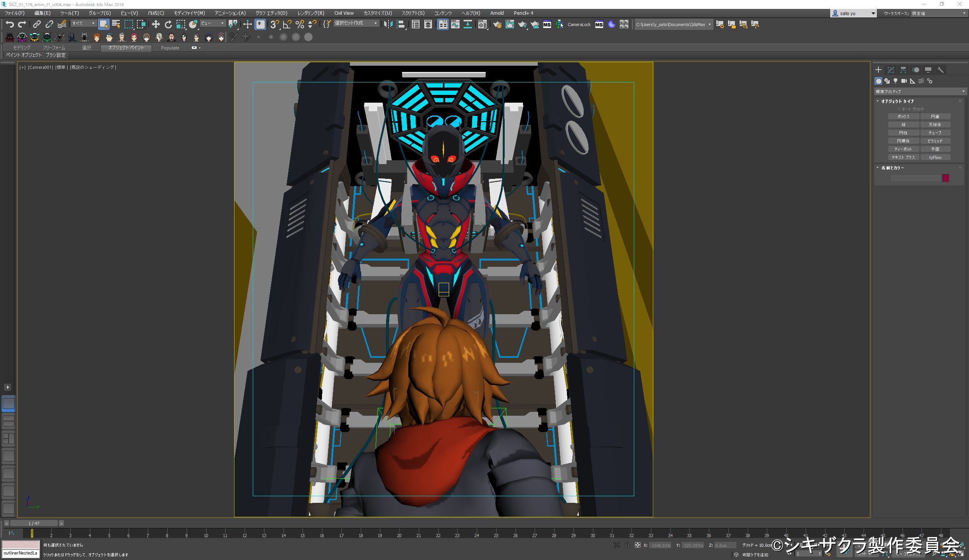Toggle the Layer Explorer icon

[x=428, y=24]
